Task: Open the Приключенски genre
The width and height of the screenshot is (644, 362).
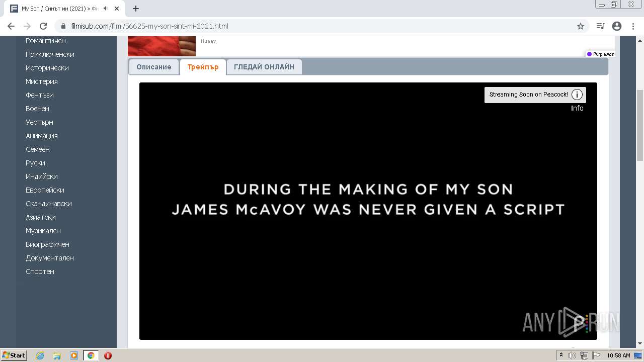Action: coord(50,54)
